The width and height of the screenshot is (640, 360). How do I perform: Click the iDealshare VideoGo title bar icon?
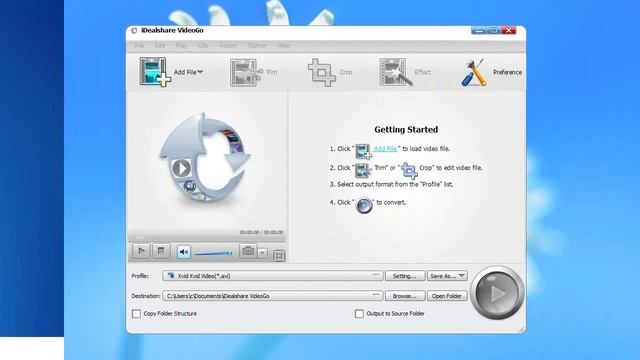[134, 31]
